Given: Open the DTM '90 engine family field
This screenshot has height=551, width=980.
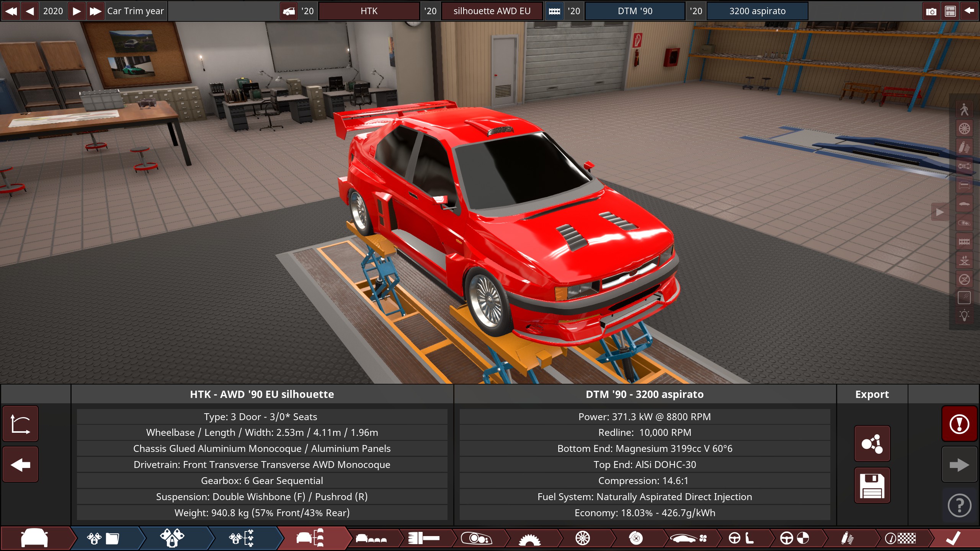Looking at the screenshot, I should [635, 11].
